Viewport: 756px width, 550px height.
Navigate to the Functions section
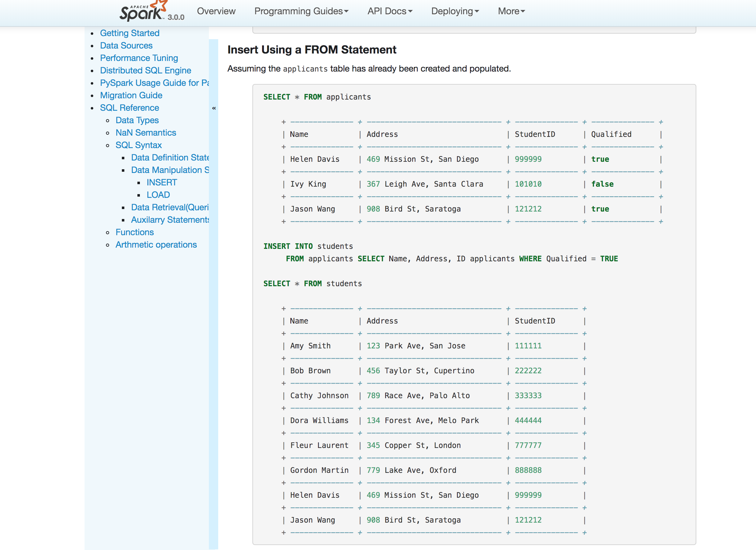click(x=134, y=232)
